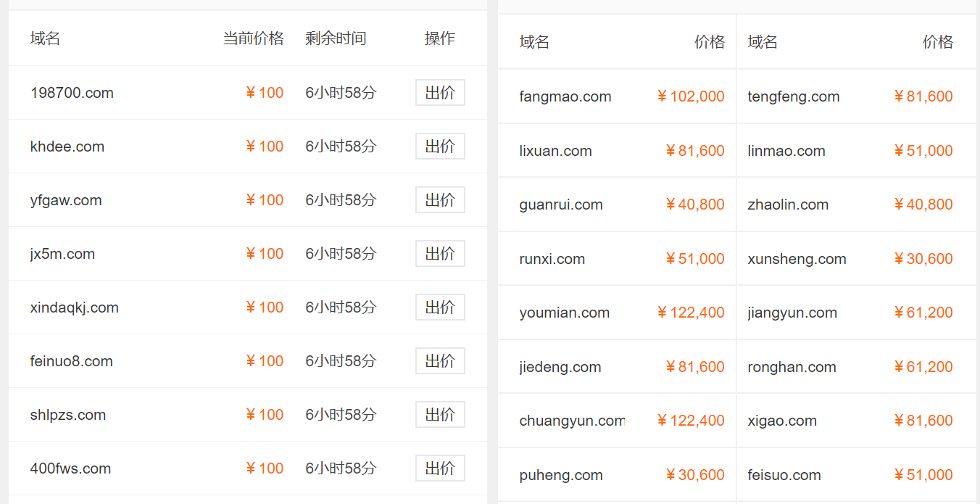This screenshot has width=980, height=504.
Task: Click the 当前价格 column header
Action: [x=254, y=38]
